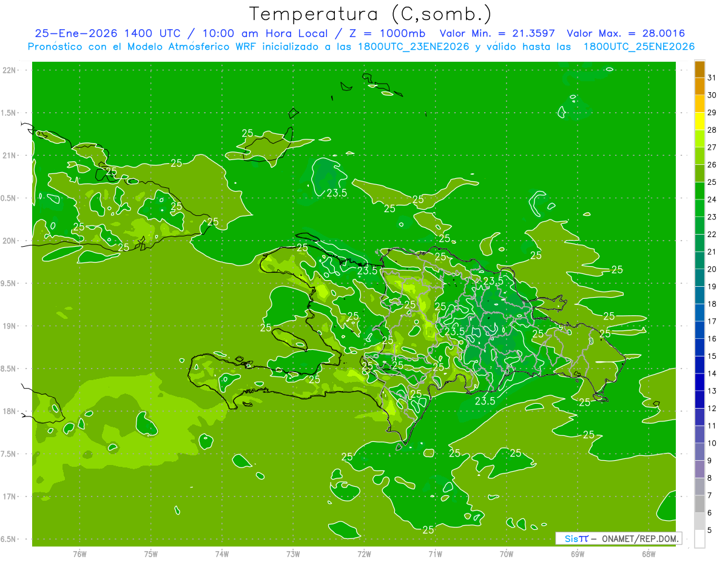Select the "1800UTC_25ENE2026" valid-until time
The image size is (728, 562).
click(x=639, y=46)
